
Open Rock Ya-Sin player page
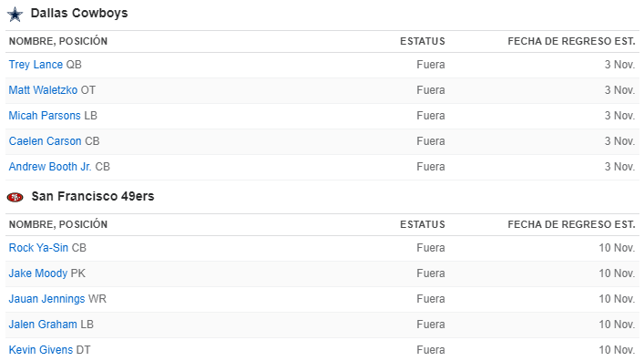coord(38,248)
